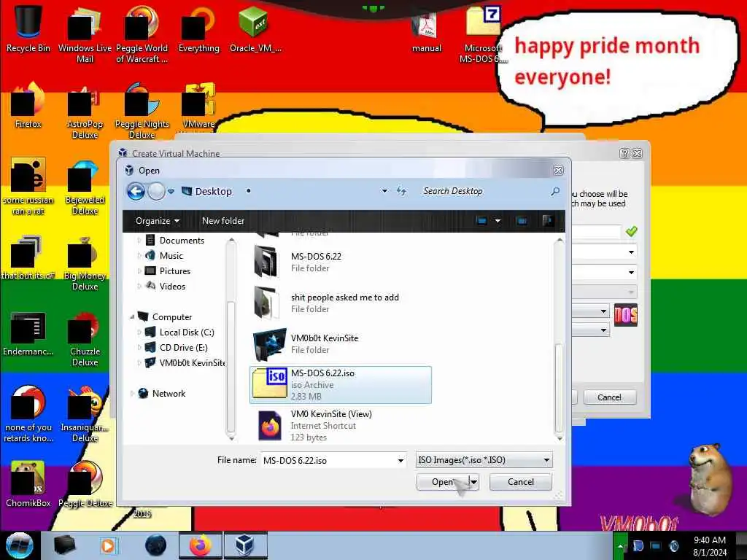747x560 pixels.
Task: Select Local Disk (C:) in navigation tree
Action: pyautogui.click(x=187, y=332)
